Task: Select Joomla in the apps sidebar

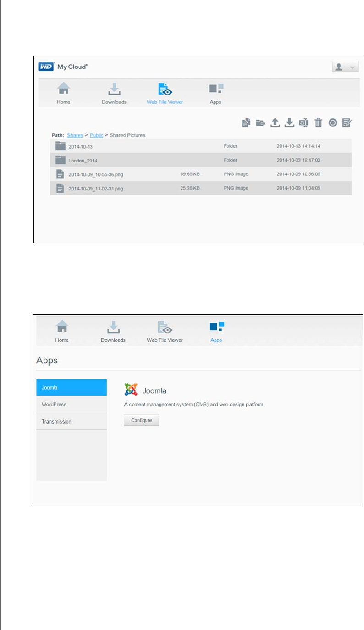Action: click(72, 387)
